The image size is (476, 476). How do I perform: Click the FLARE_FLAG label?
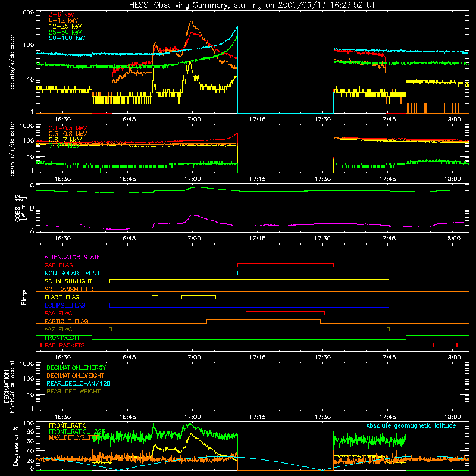point(62,297)
